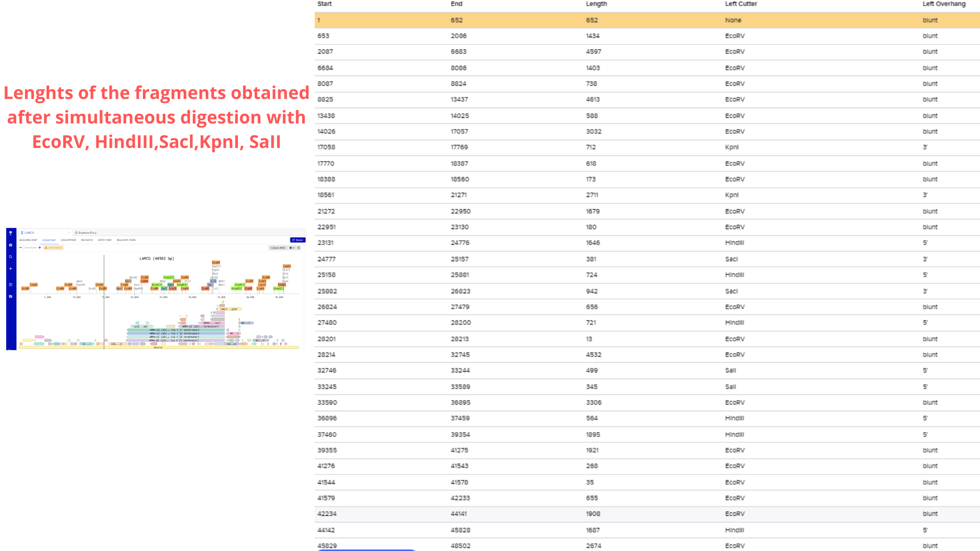Open the applications grid icon in the sidebar

click(x=10, y=285)
